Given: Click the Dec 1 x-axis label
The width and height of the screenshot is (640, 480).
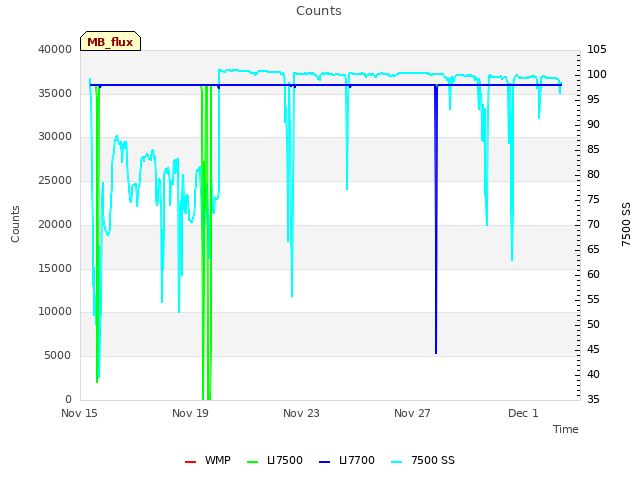Looking at the screenshot, I should tap(523, 413).
